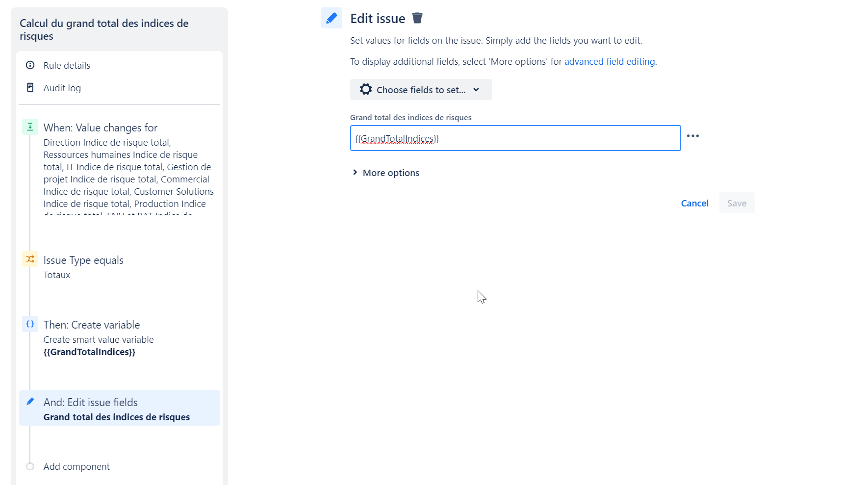Click the Edit issue heading

point(378,19)
